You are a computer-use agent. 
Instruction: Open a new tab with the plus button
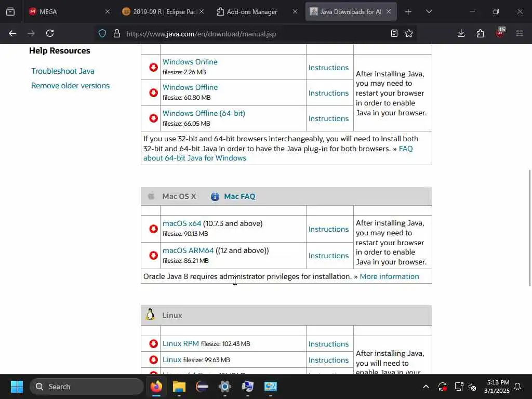coord(408,12)
